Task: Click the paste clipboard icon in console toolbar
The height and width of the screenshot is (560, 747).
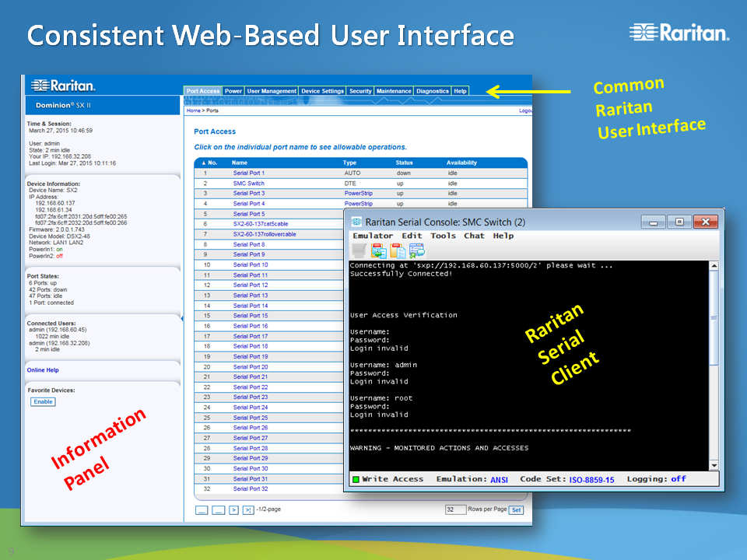Action: tap(398, 250)
